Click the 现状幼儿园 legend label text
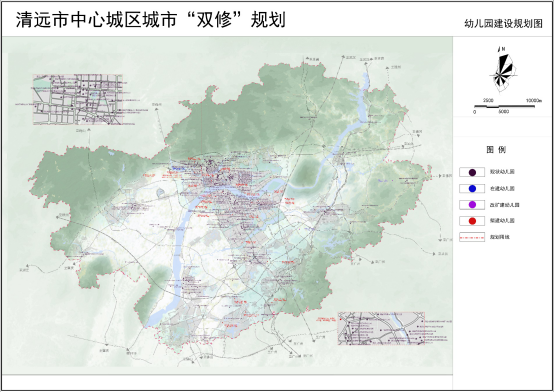This screenshot has height=392, width=554. 502,172
